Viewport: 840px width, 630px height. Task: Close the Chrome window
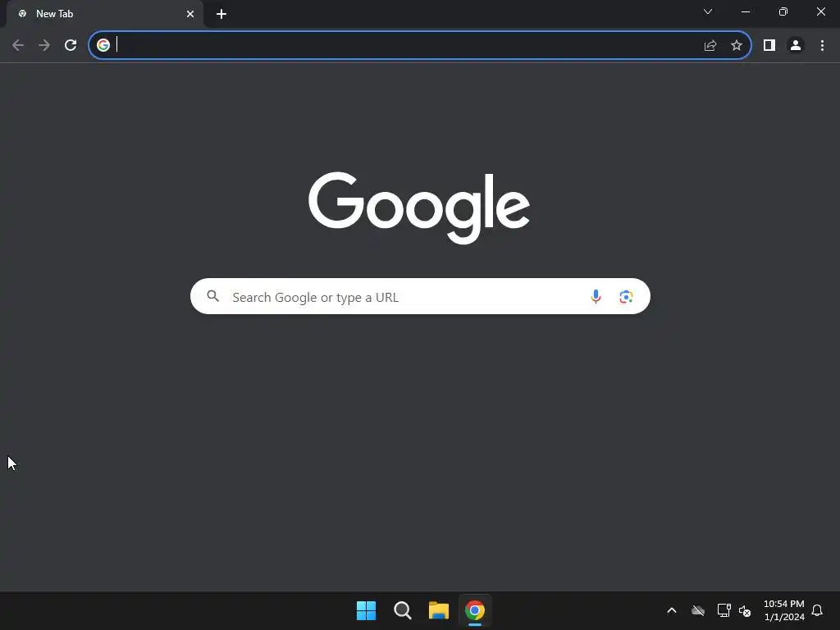pos(820,11)
